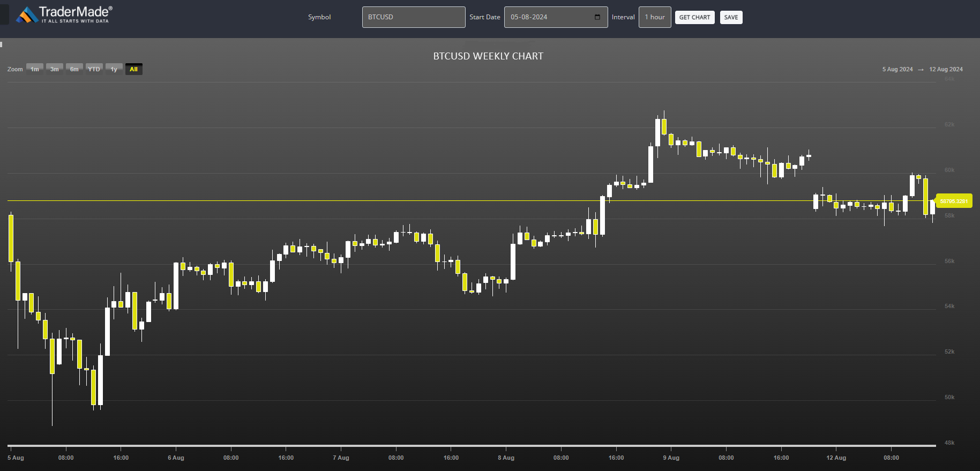Click the Symbol label text

point(319,17)
